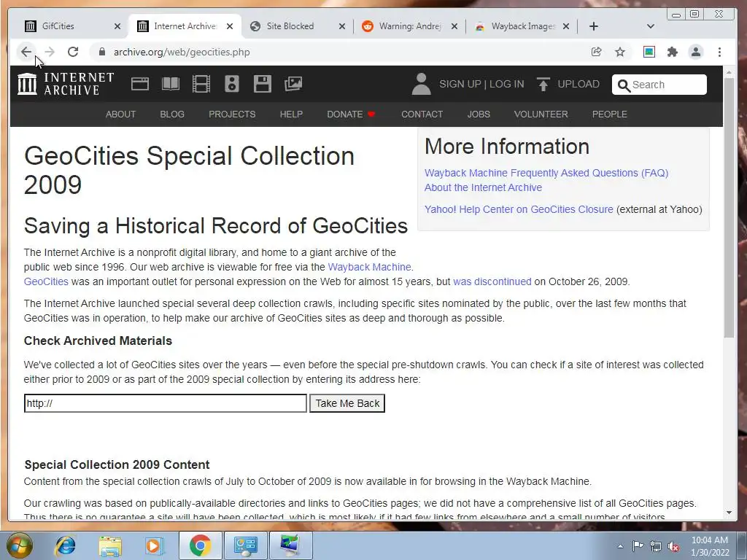
Task: Click the muted volume tray icon
Action: click(x=673, y=546)
